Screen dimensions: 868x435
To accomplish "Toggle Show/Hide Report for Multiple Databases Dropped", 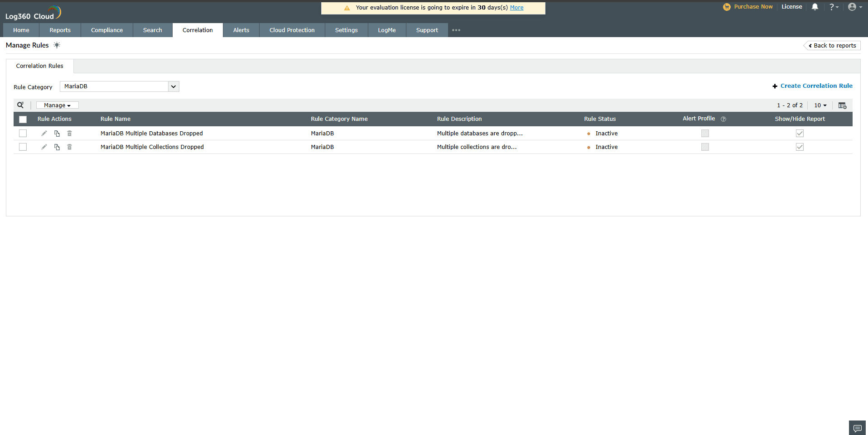I will tap(800, 134).
